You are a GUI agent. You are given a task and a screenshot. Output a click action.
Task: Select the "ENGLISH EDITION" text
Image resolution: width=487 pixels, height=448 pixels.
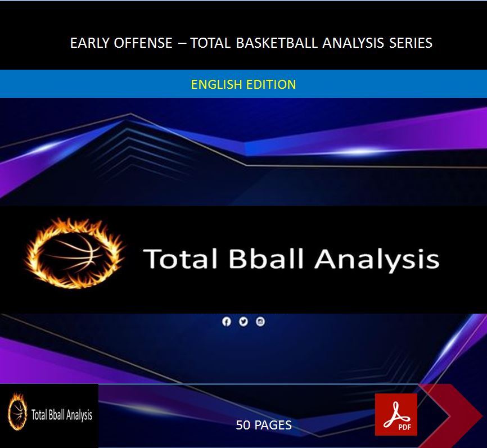coord(243,84)
